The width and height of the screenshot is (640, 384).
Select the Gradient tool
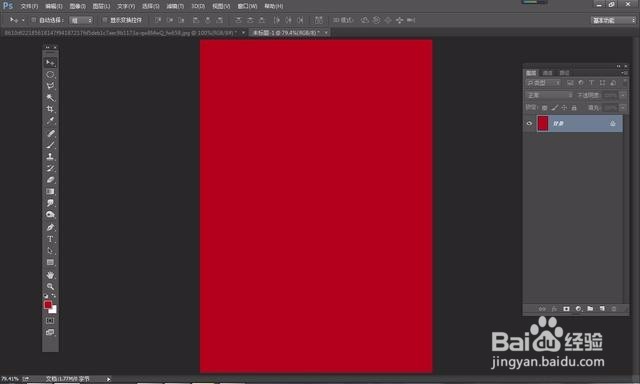pos(50,191)
